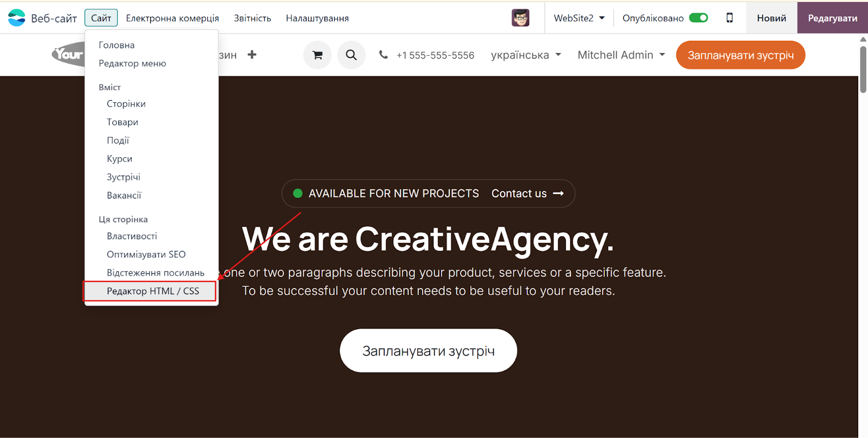Click the Odoo app logo icon
The width and height of the screenshot is (868, 438).
pyautogui.click(x=17, y=18)
